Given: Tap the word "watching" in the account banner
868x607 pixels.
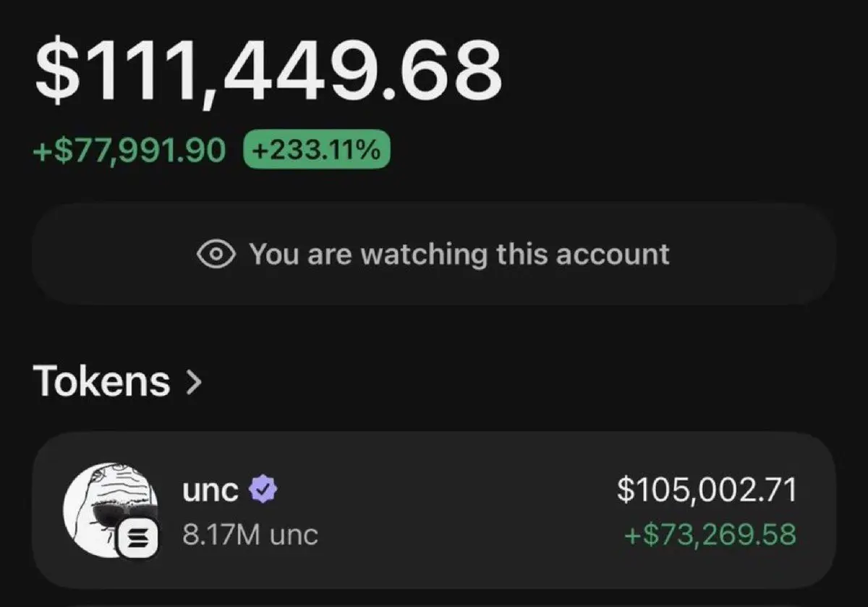Looking at the screenshot, I should [424, 255].
